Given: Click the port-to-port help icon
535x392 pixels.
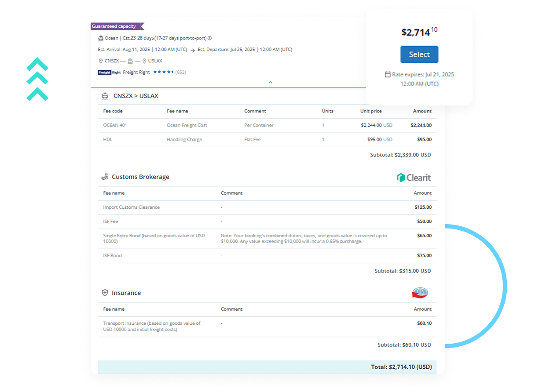Looking at the screenshot, I should [x=209, y=38].
